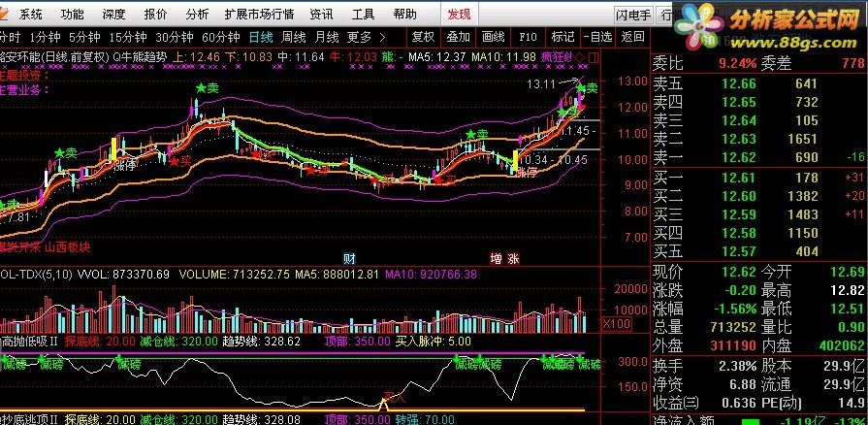Expand the 更多 periods list

click(x=366, y=37)
